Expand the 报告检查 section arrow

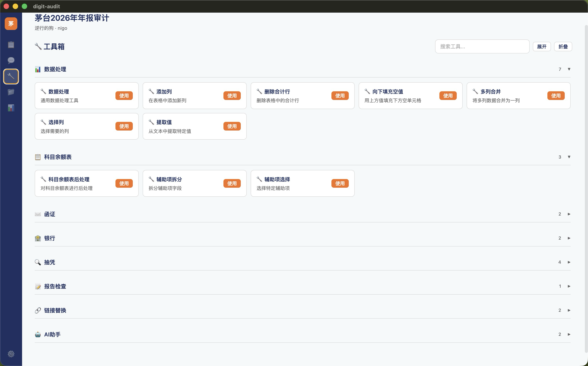(x=569, y=286)
